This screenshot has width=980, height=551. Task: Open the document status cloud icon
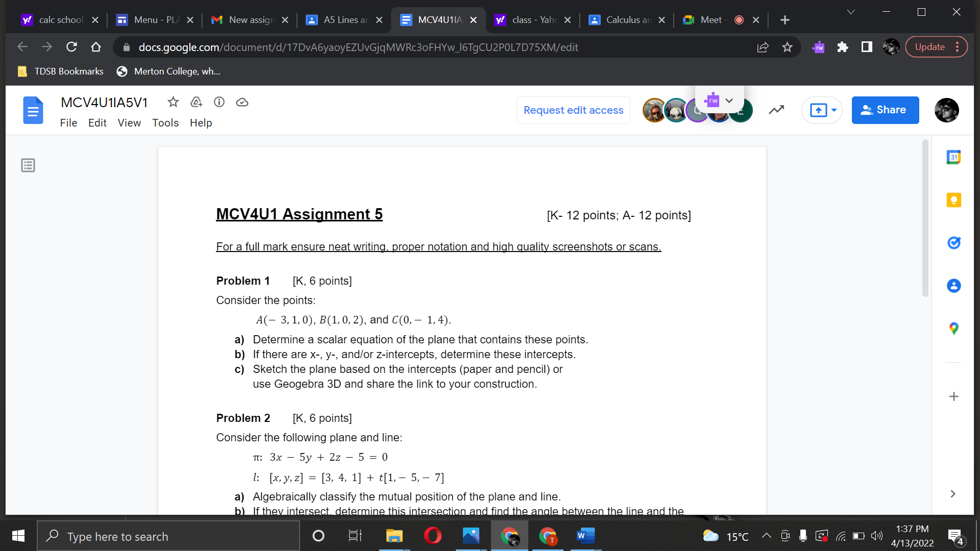click(242, 102)
